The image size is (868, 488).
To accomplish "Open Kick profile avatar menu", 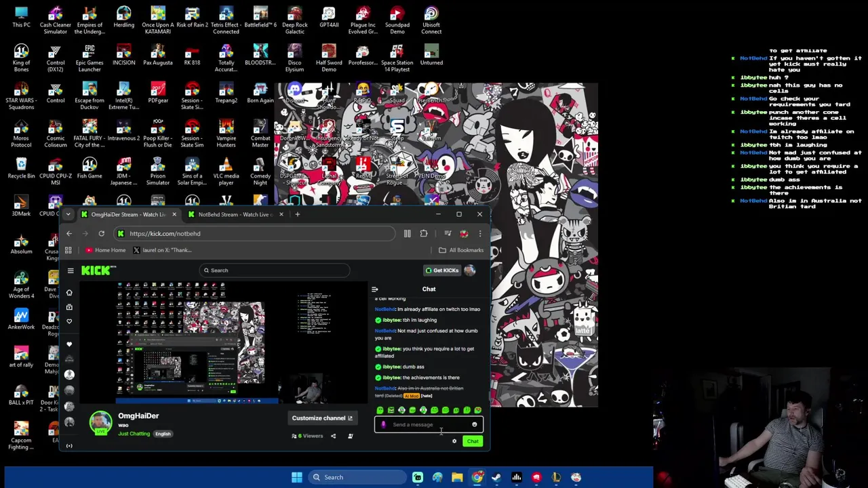I will [x=470, y=270].
